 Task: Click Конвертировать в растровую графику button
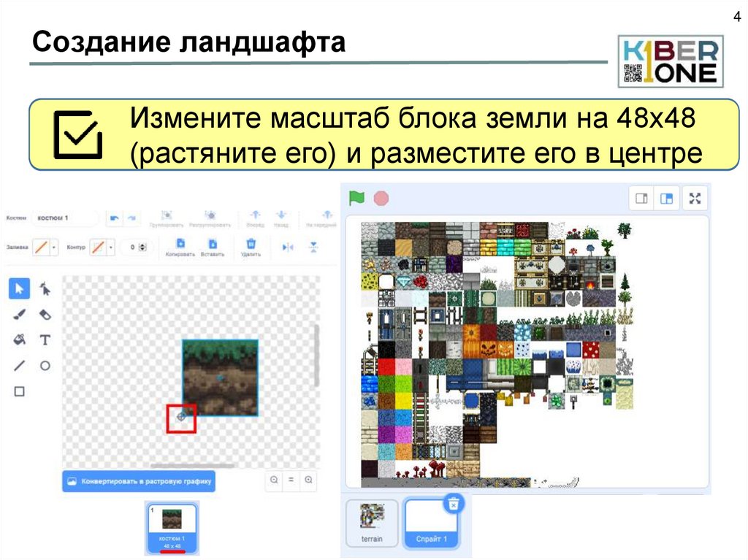tap(139, 481)
